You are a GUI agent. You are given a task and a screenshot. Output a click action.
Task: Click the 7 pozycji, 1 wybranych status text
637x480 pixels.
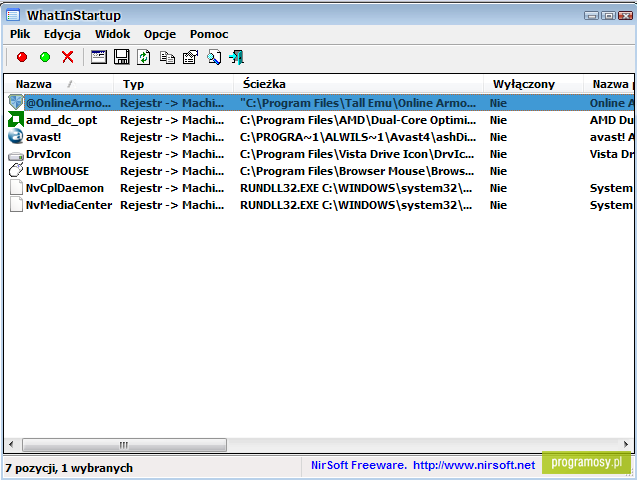tap(69, 468)
